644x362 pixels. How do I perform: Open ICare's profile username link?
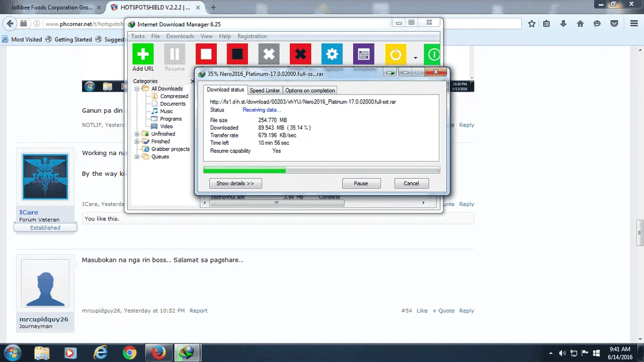click(x=29, y=212)
